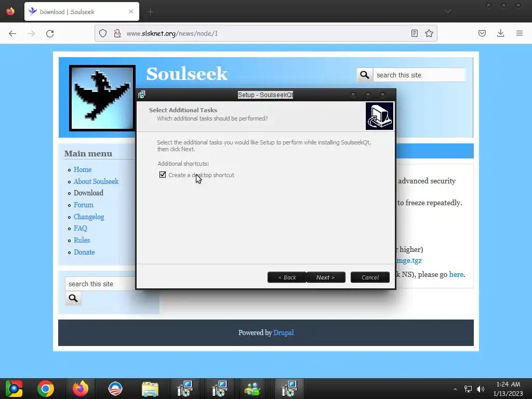Open a new tab with plus button
Viewport: 532px width, 399px height.
click(x=151, y=12)
